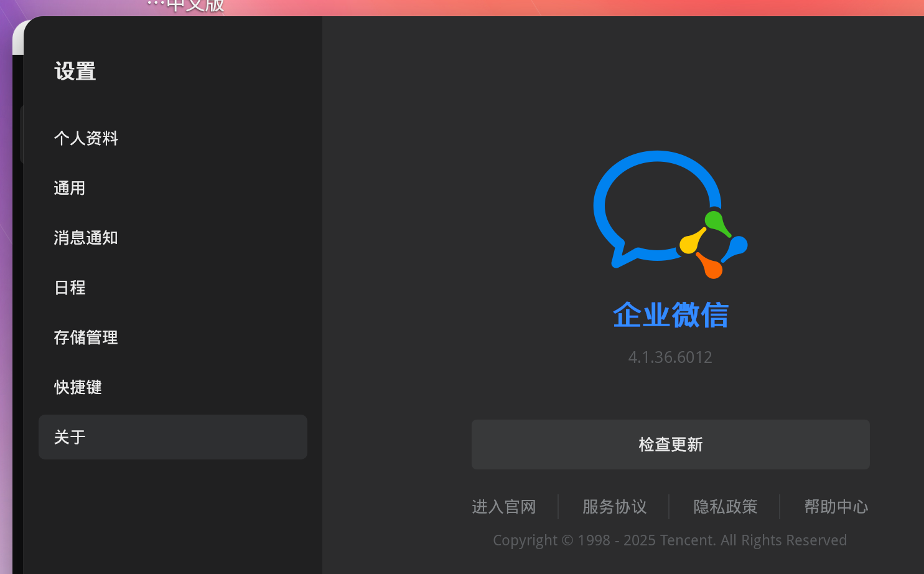Open the 进入官网 link
The width and height of the screenshot is (924, 574).
pos(504,507)
